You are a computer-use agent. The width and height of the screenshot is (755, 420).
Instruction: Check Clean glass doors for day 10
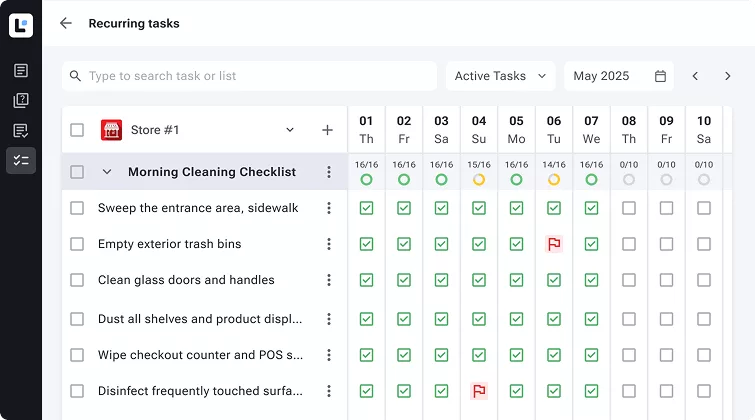704,280
